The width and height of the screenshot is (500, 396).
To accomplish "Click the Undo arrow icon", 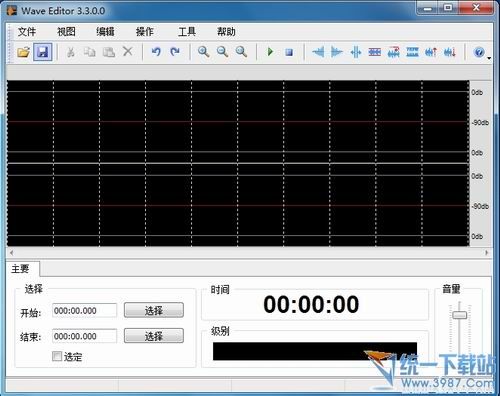I will pyautogui.click(x=156, y=52).
